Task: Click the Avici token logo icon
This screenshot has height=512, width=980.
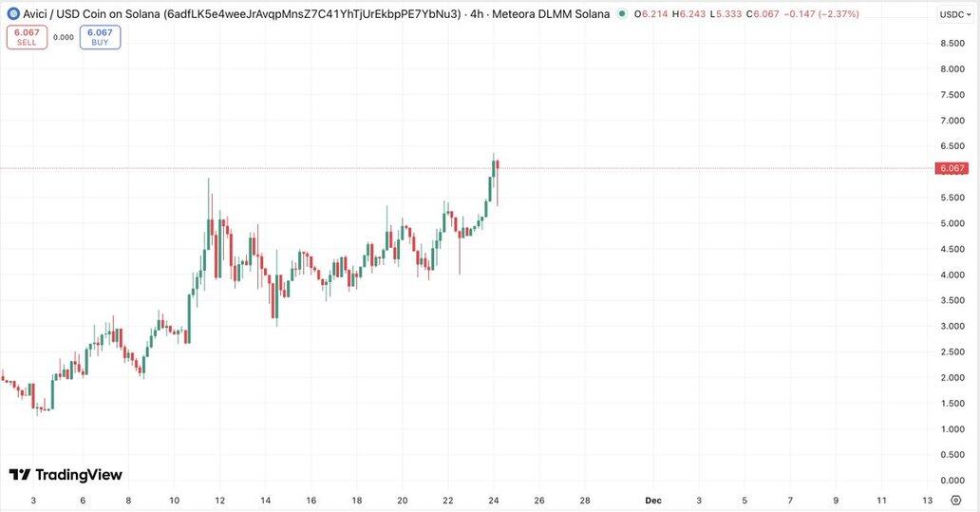Action: click(x=13, y=14)
